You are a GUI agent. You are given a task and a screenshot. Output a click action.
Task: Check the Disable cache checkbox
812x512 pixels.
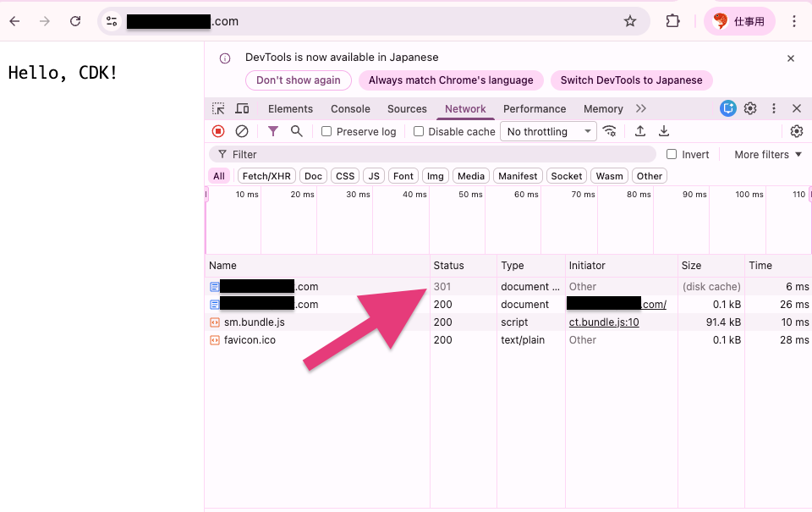coord(419,132)
